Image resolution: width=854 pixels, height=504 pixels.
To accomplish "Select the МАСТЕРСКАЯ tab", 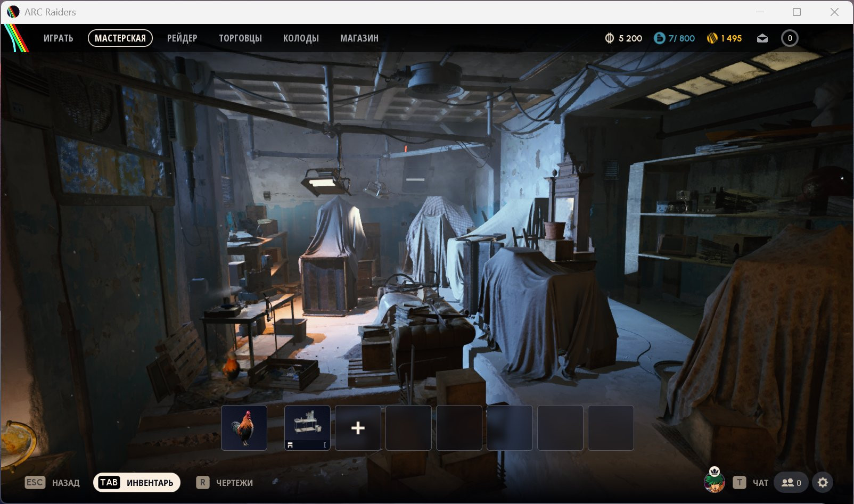I will 120,38.
